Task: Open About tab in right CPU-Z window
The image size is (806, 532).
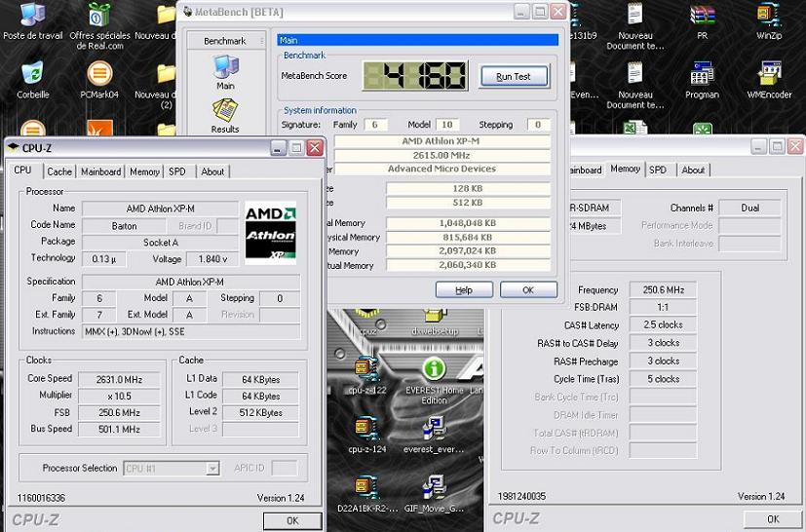Action: click(693, 171)
